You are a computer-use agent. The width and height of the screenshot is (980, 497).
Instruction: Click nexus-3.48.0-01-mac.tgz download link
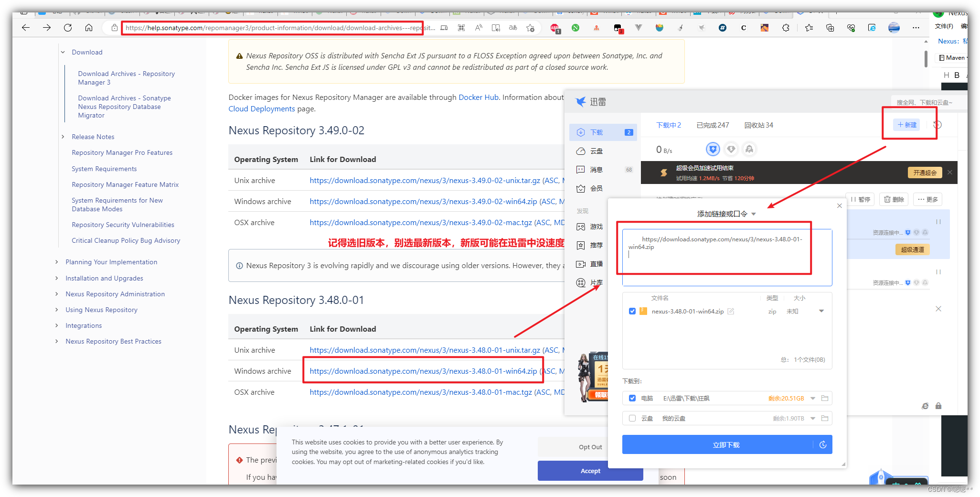[x=421, y=392]
